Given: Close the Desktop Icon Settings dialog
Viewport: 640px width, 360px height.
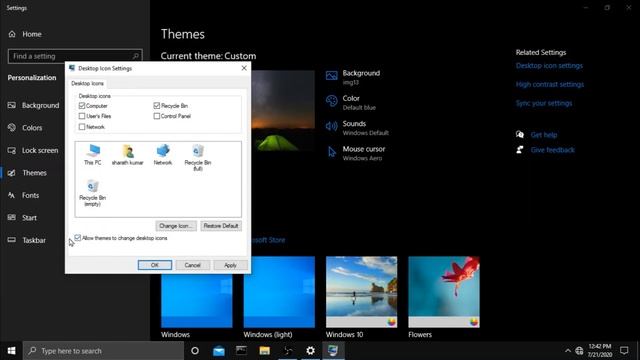Looking at the screenshot, I should tap(244, 68).
